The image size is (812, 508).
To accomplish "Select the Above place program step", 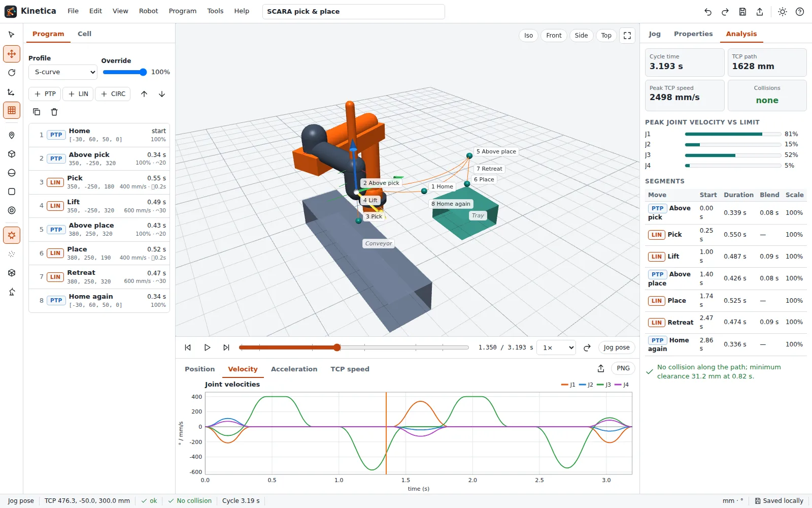I will 99,230.
